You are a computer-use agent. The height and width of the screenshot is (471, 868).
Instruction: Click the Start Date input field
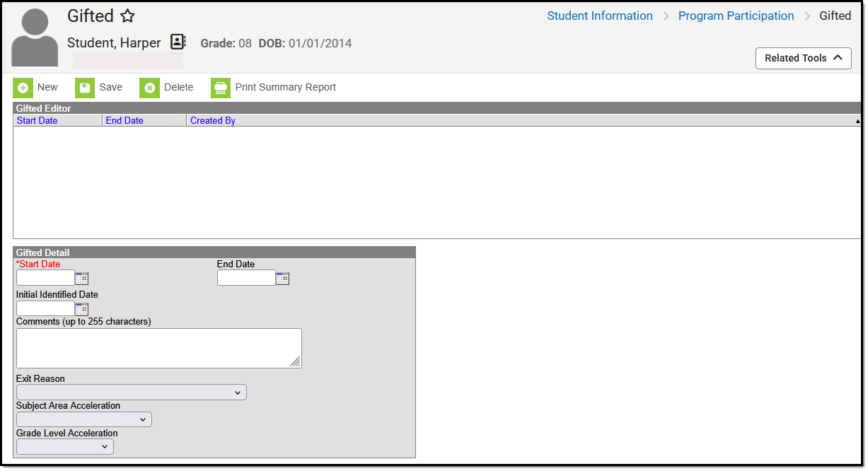pos(44,277)
